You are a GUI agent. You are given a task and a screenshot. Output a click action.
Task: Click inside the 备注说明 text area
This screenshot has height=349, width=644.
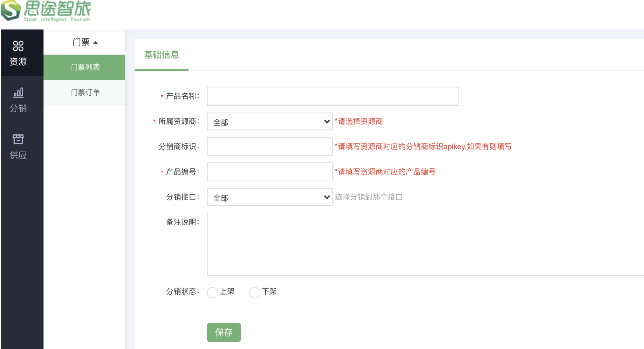(424, 244)
